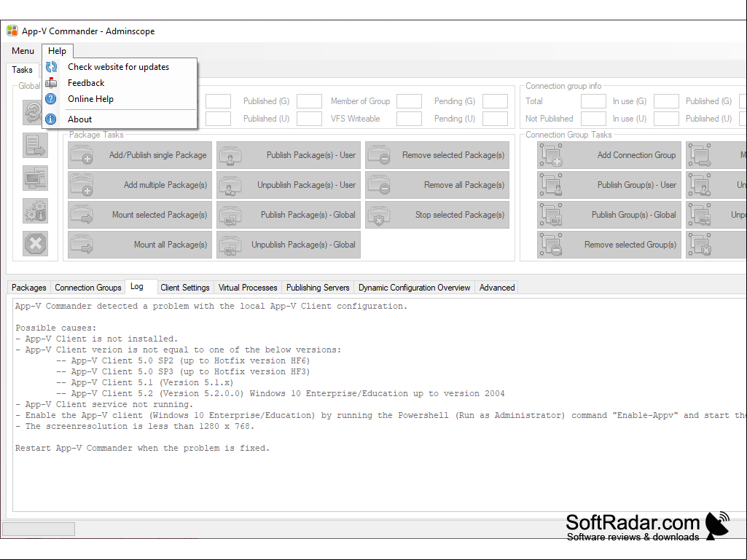747x560 pixels.
Task: Click Mount all Package(s) button
Action: (x=140, y=245)
